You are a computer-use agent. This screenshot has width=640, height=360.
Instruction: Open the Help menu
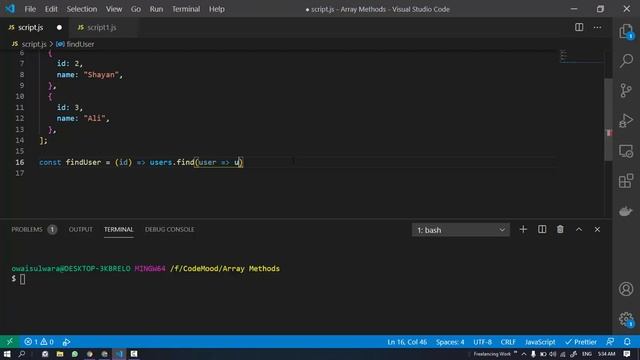(x=217, y=9)
